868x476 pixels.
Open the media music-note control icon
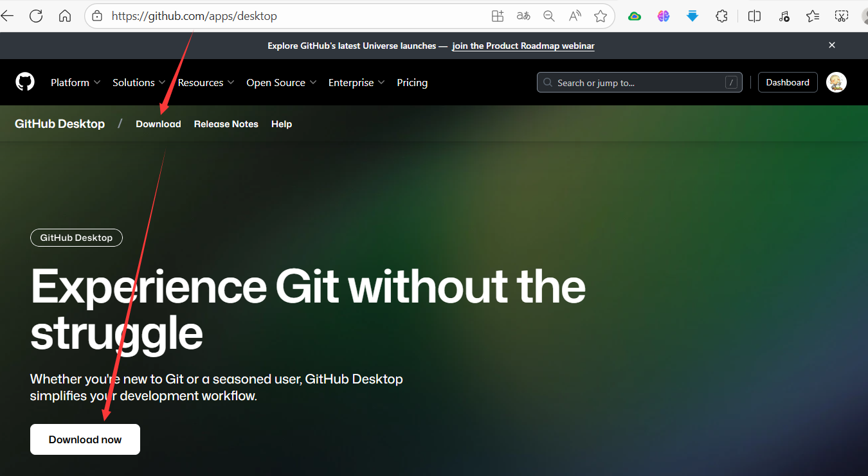coord(784,16)
